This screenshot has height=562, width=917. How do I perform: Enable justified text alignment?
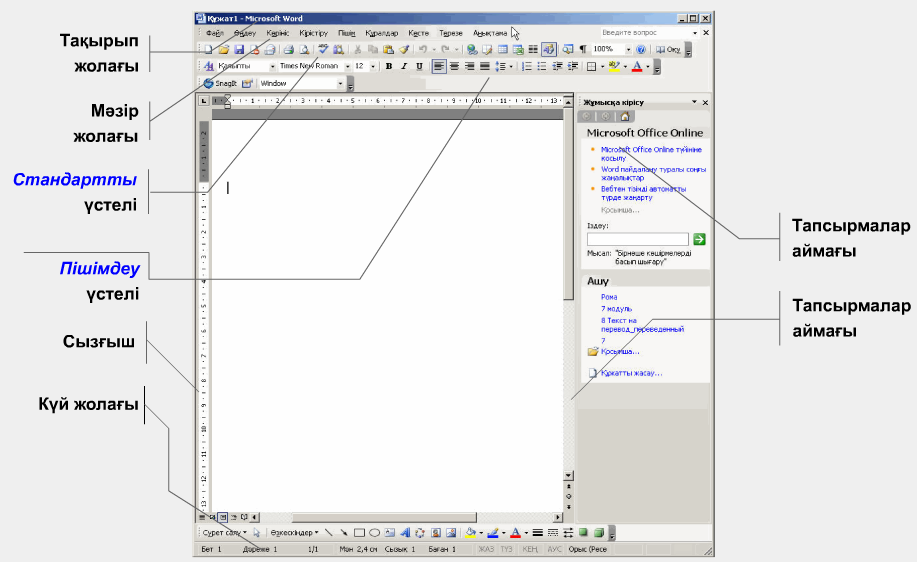[485, 66]
